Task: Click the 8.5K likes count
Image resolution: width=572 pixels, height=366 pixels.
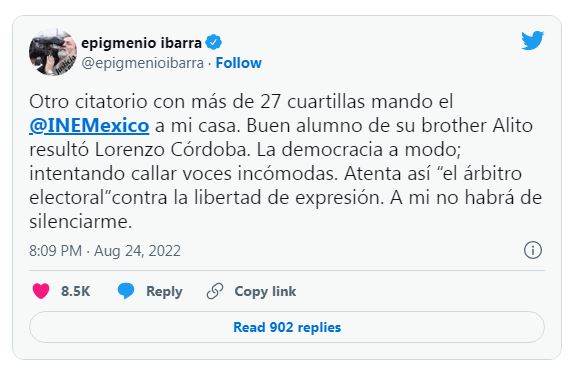Action: point(76,291)
